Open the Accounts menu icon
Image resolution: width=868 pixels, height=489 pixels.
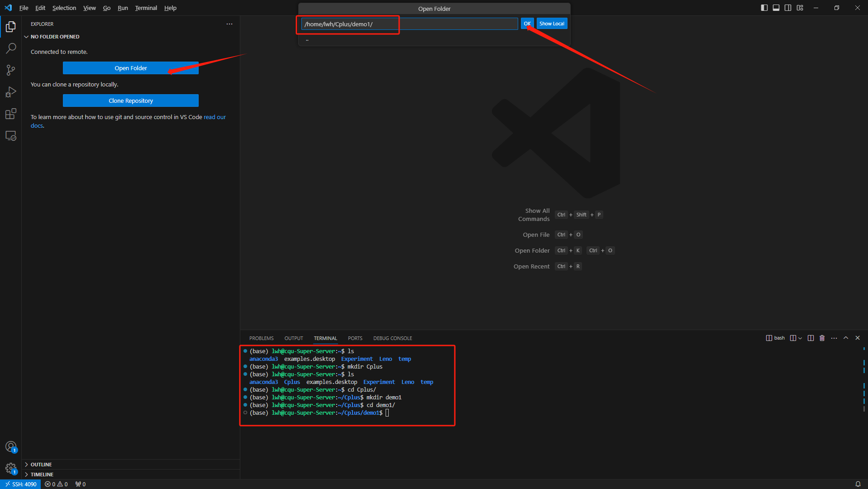pos(11,447)
